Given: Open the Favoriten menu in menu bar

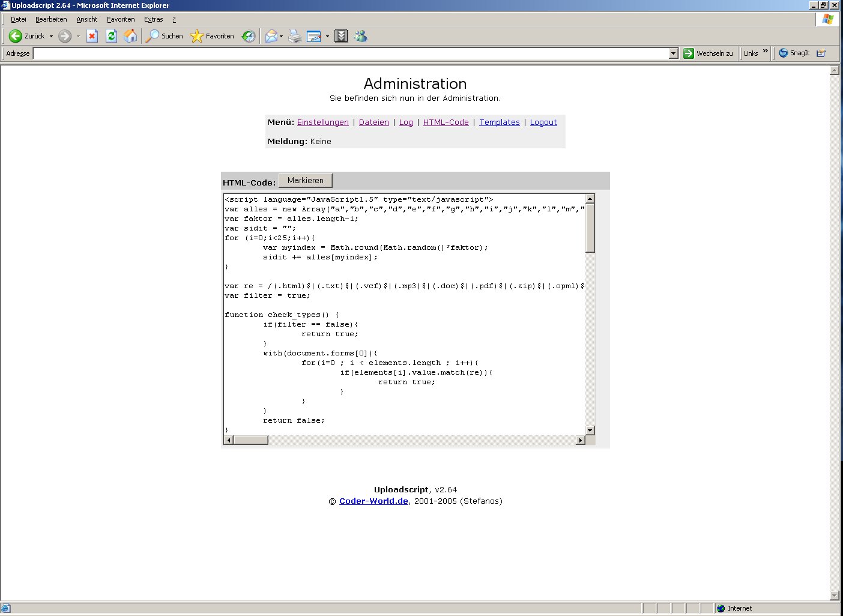Looking at the screenshot, I should [121, 19].
